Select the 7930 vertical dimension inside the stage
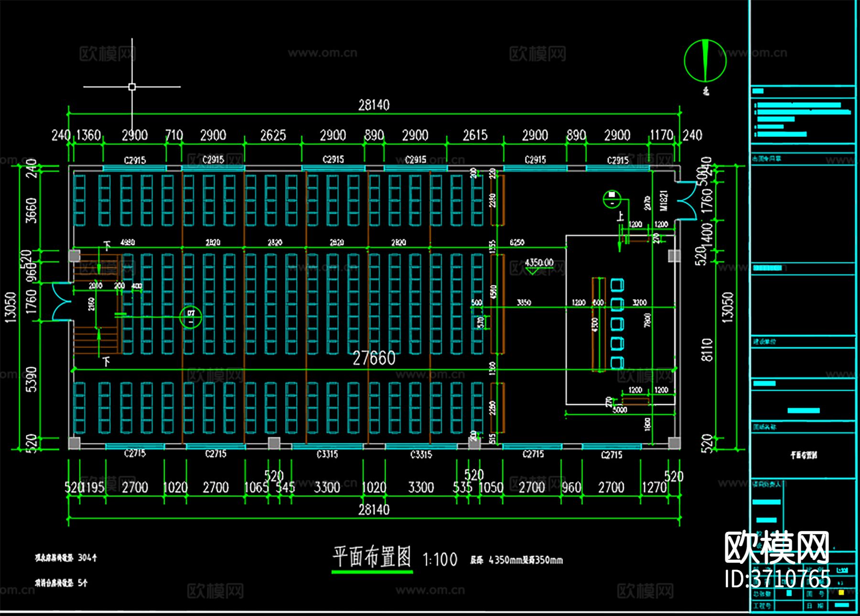 pyautogui.click(x=648, y=320)
